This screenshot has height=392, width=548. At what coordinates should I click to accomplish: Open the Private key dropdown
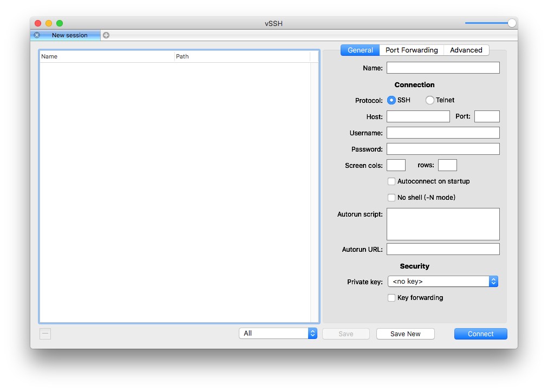443,281
